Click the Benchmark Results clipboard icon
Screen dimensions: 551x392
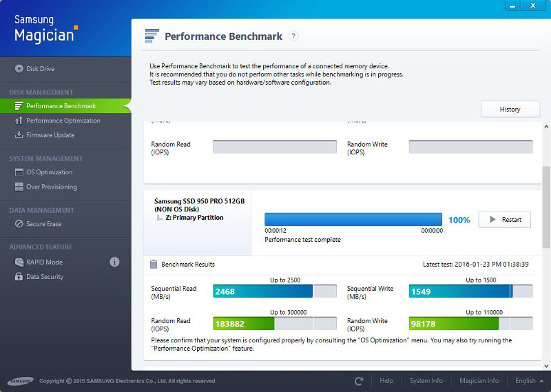coord(154,265)
